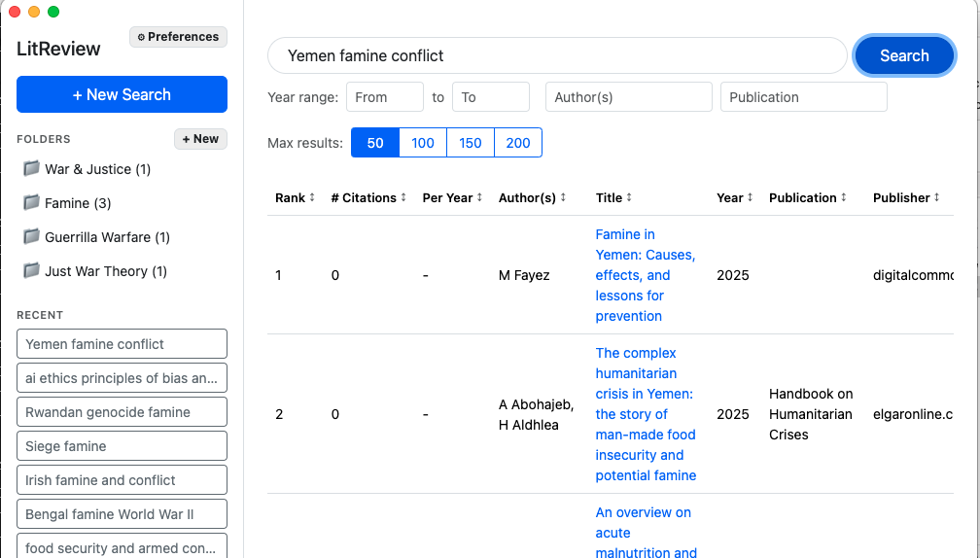Sort results by Title column
The height and width of the screenshot is (558, 980).
pos(613,197)
